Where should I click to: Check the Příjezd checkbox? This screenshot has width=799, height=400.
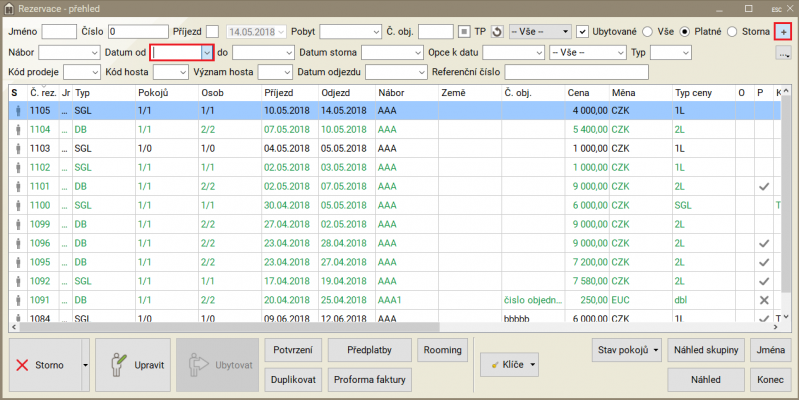(212, 31)
